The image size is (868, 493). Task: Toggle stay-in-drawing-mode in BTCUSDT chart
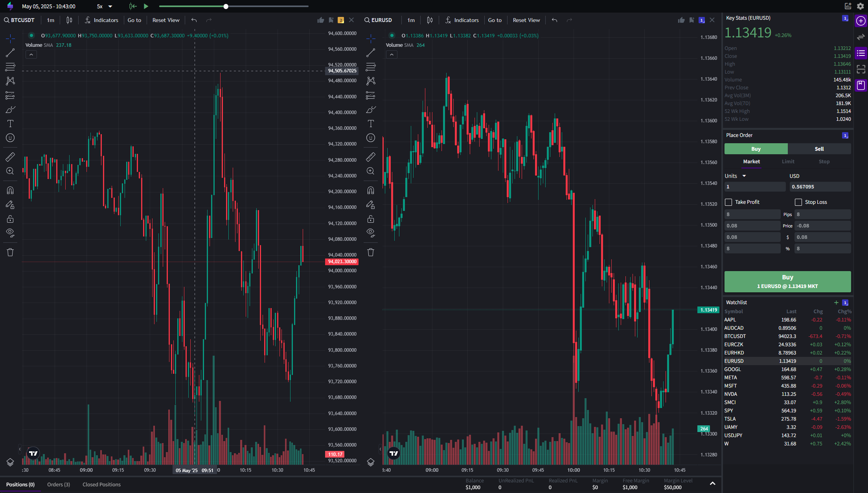(10, 205)
